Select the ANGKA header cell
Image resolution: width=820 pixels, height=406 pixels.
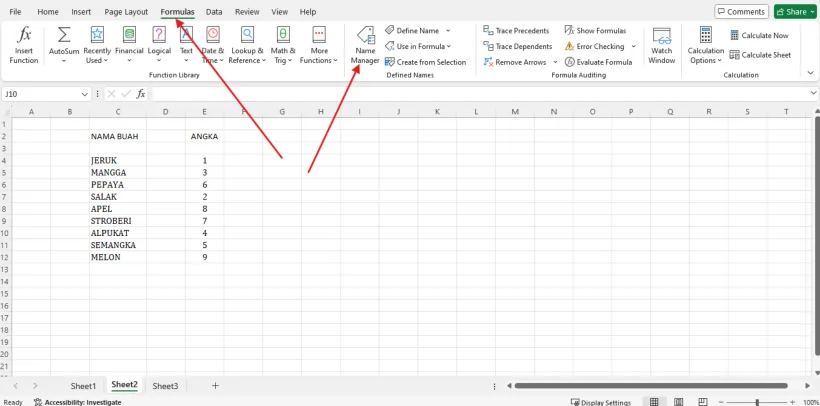(204, 136)
